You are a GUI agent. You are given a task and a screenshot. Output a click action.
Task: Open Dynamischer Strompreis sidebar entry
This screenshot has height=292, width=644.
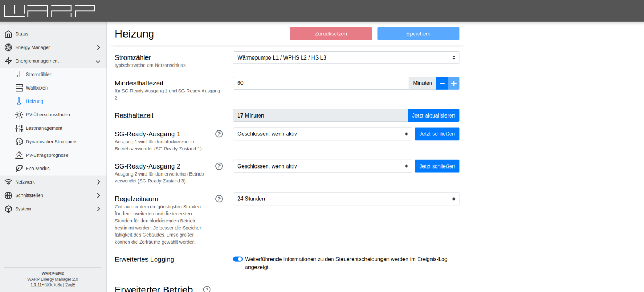coord(51,142)
